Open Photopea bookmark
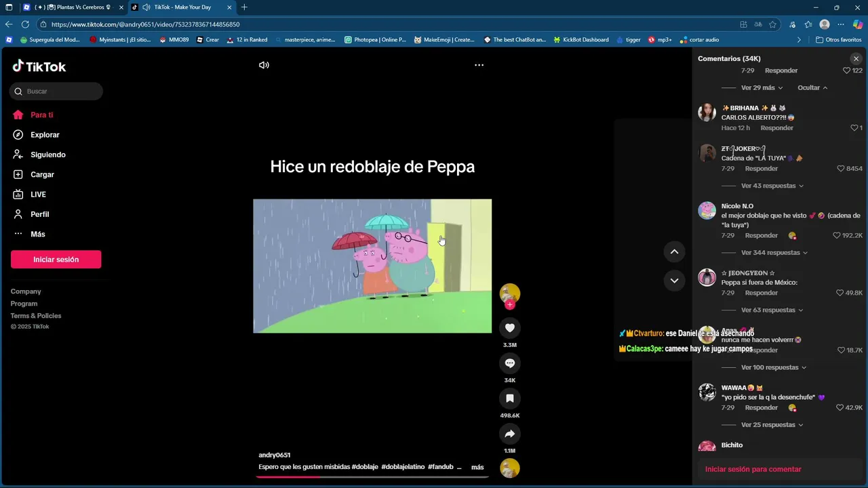 point(375,40)
